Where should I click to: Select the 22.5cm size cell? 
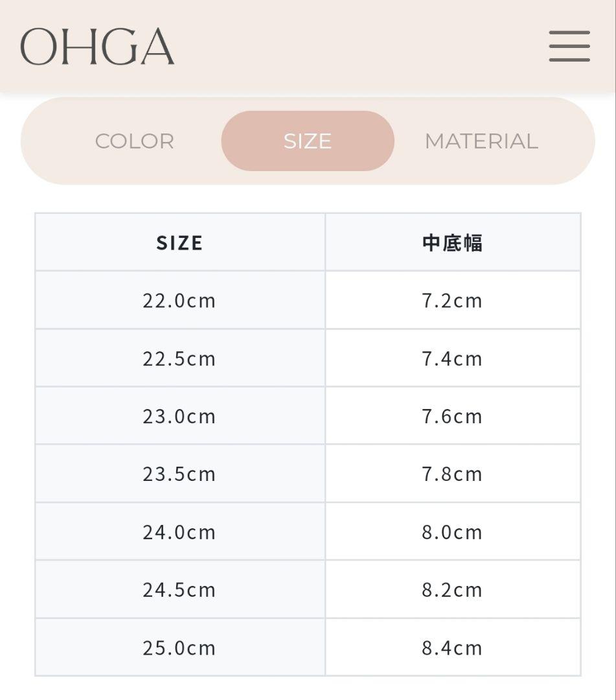(x=180, y=358)
